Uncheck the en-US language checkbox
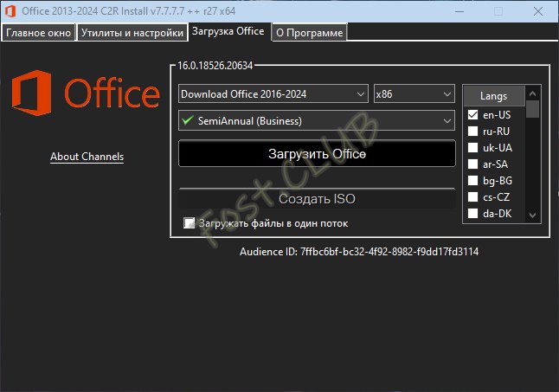The height and width of the screenshot is (392, 559). (x=472, y=114)
